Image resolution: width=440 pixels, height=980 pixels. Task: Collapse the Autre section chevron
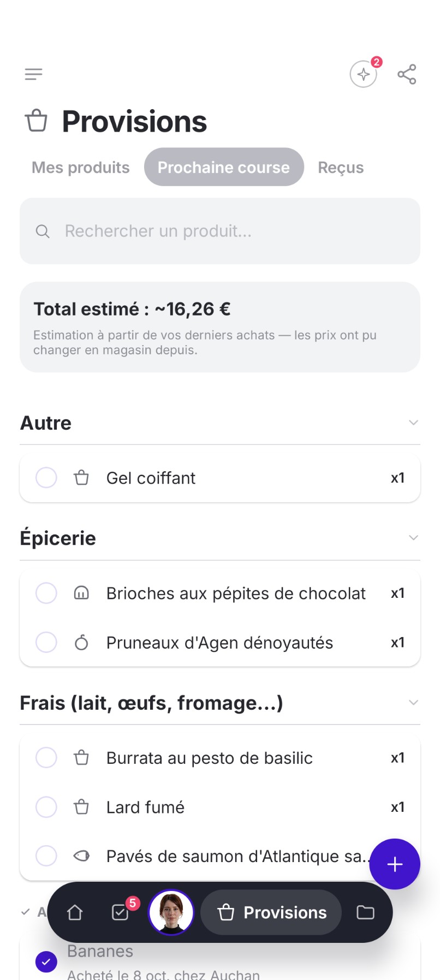coord(413,423)
